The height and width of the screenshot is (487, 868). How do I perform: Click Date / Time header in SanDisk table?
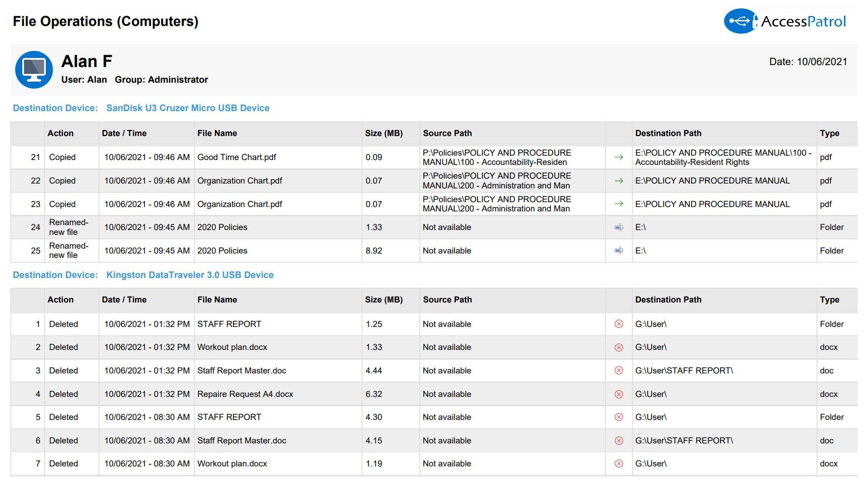[x=124, y=133]
